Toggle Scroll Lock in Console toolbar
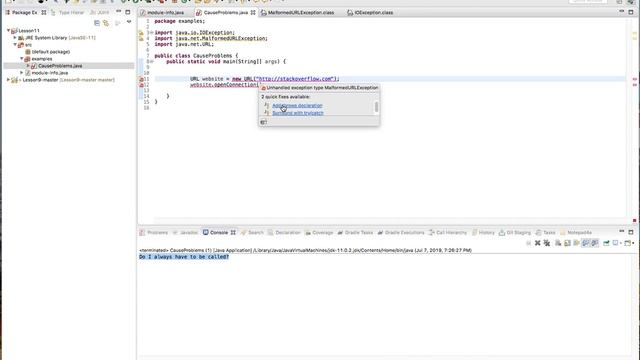The image size is (640, 360). [567, 243]
